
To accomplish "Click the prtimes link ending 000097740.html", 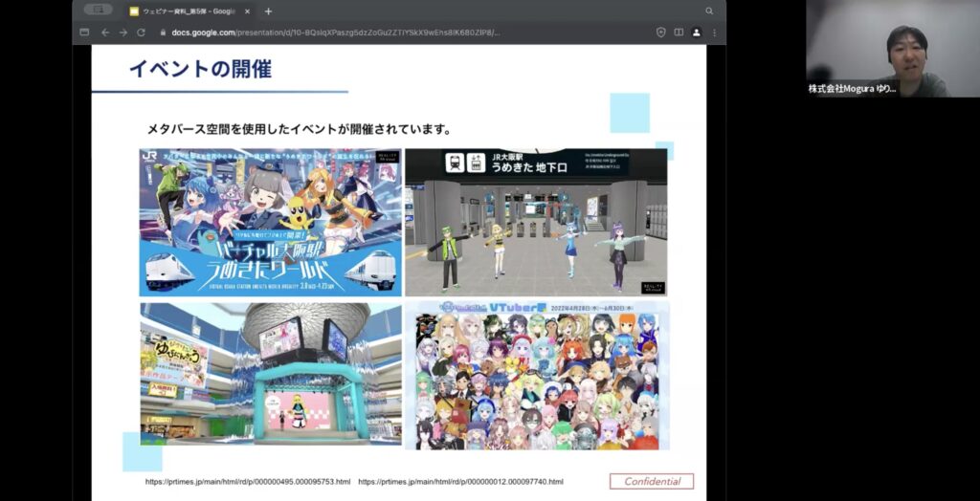I will point(461,482).
